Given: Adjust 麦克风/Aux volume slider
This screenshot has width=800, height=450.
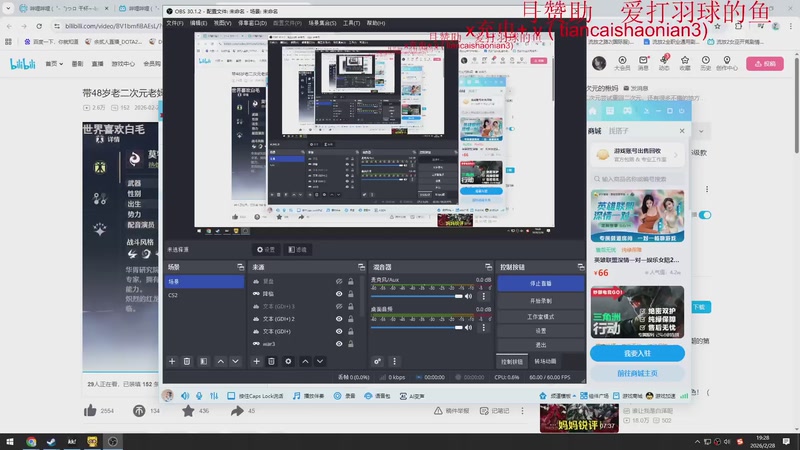Looking at the screenshot, I should point(416,296).
